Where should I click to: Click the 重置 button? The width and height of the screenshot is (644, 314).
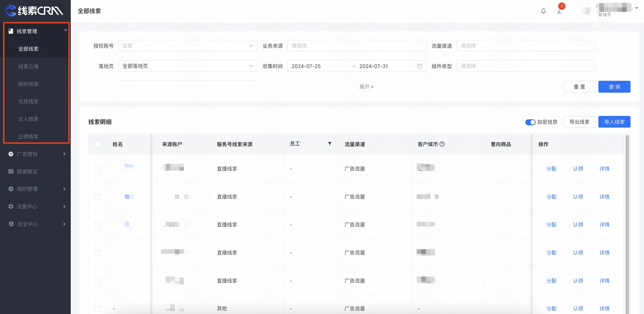coord(579,87)
